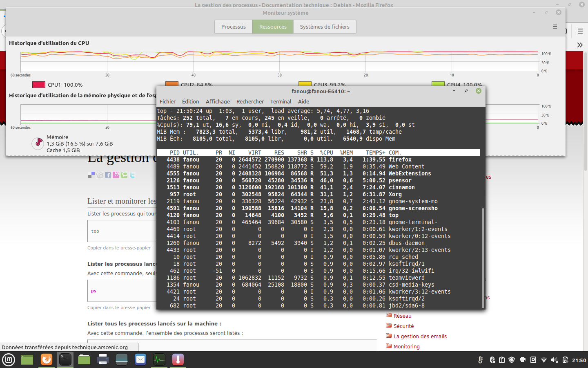Screen dimensions: 588x368
Task: Open the system monitor hamburger menu
Action: tap(555, 27)
